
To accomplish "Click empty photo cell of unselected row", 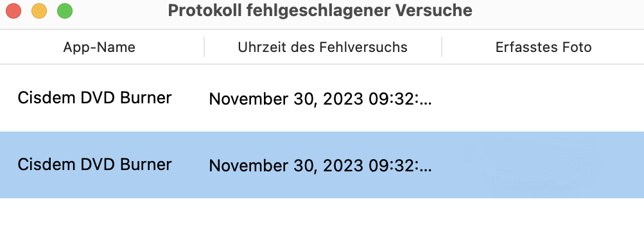I will coord(543,98).
